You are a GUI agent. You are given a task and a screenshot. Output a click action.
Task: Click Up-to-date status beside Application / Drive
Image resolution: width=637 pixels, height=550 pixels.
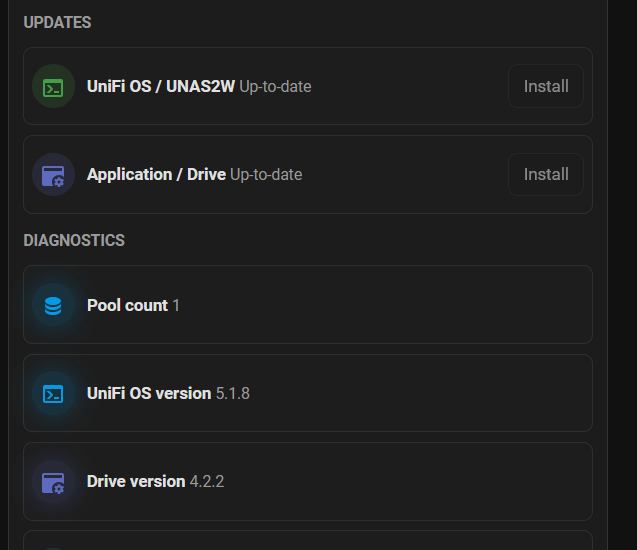[266, 175]
